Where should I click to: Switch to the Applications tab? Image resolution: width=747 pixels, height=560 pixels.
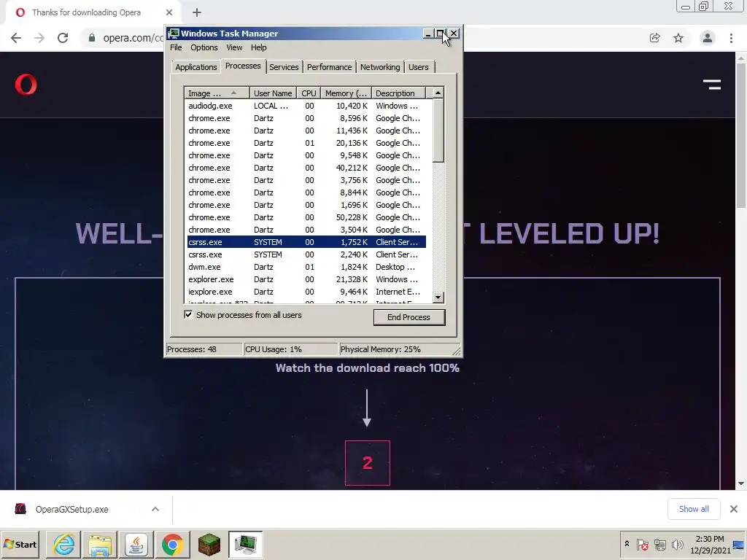(x=196, y=67)
